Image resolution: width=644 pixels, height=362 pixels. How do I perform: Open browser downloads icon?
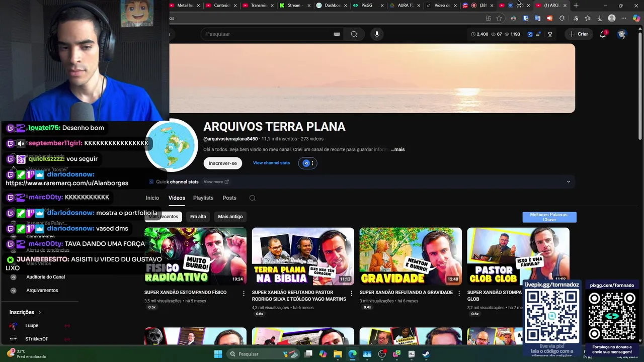599,18
